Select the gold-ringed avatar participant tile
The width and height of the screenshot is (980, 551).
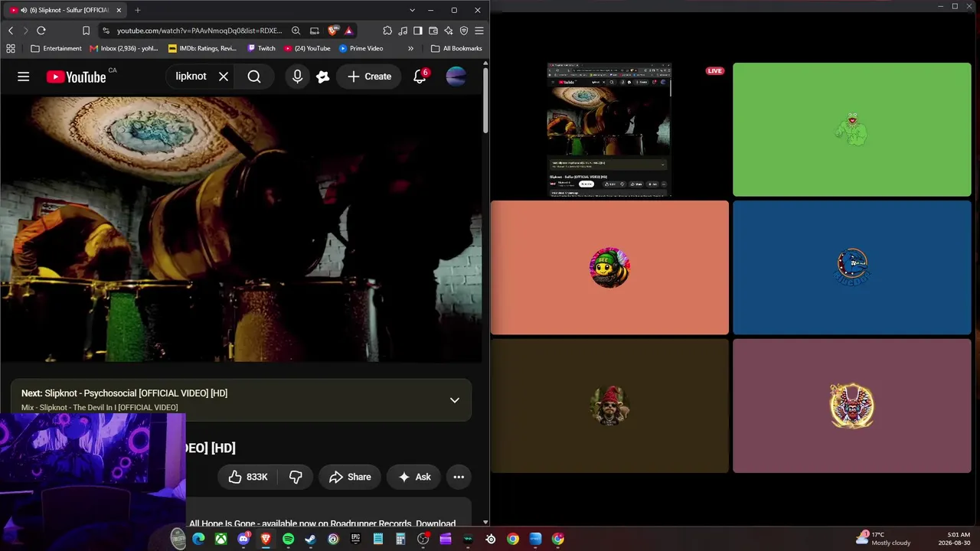coord(852,406)
